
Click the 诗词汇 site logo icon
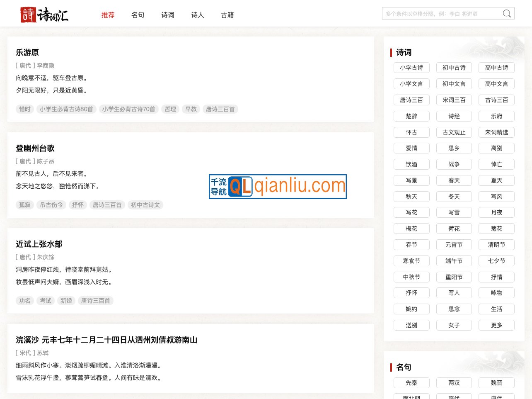click(27, 15)
